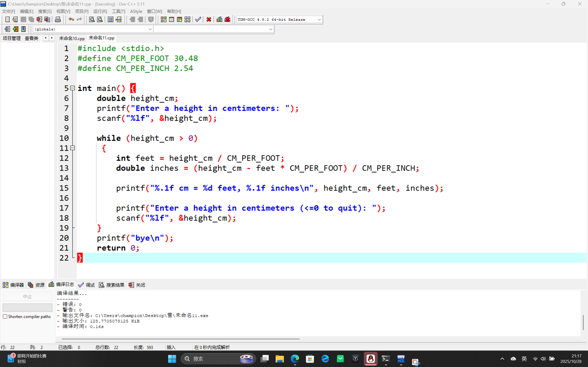Click the Undo arrow icon
The image size is (588, 367).
71,19
